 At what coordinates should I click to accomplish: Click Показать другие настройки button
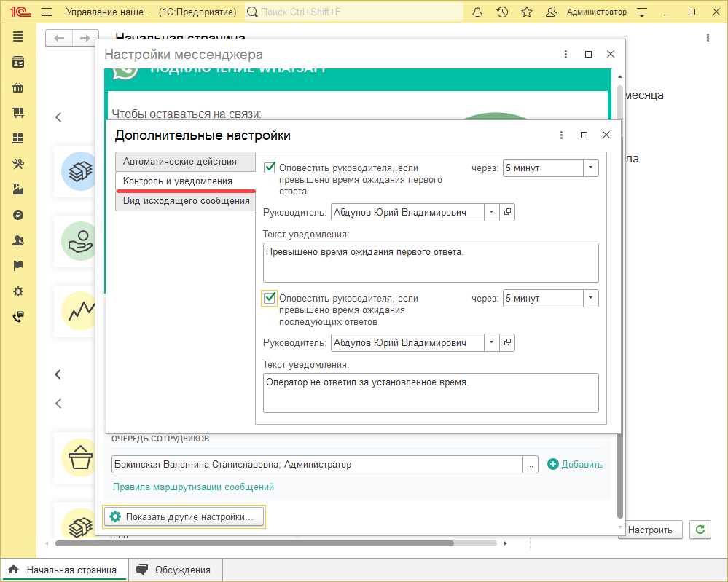click(184, 517)
